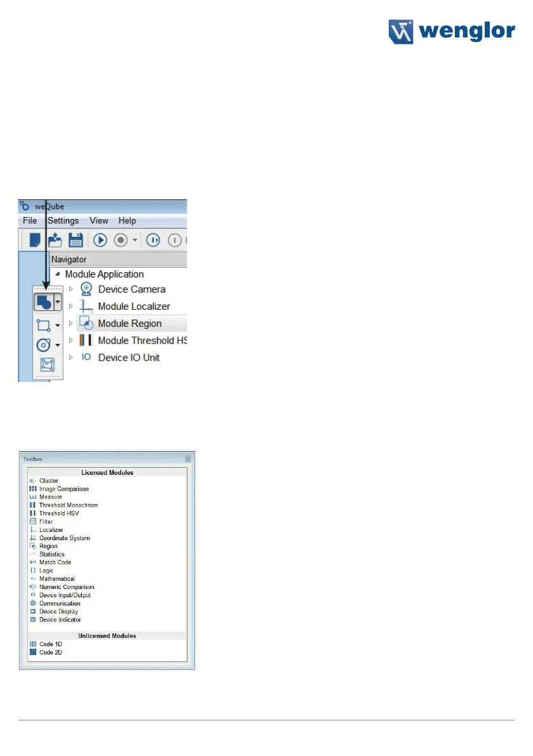Select Module Threshold HSV in the tree
The width and height of the screenshot is (533, 756).
(142, 340)
